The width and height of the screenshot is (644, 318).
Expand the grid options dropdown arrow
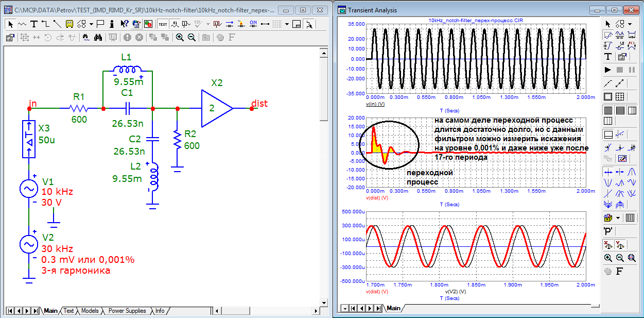[x=287, y=24]
